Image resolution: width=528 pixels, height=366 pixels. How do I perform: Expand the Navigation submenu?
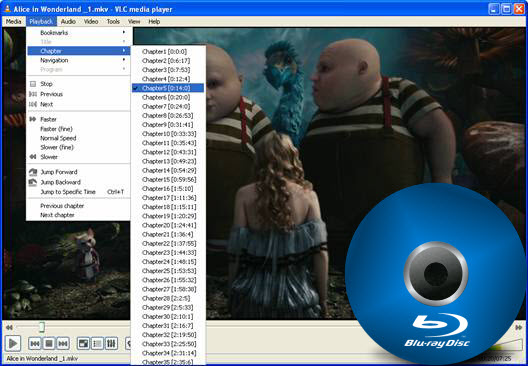point(79,60)
